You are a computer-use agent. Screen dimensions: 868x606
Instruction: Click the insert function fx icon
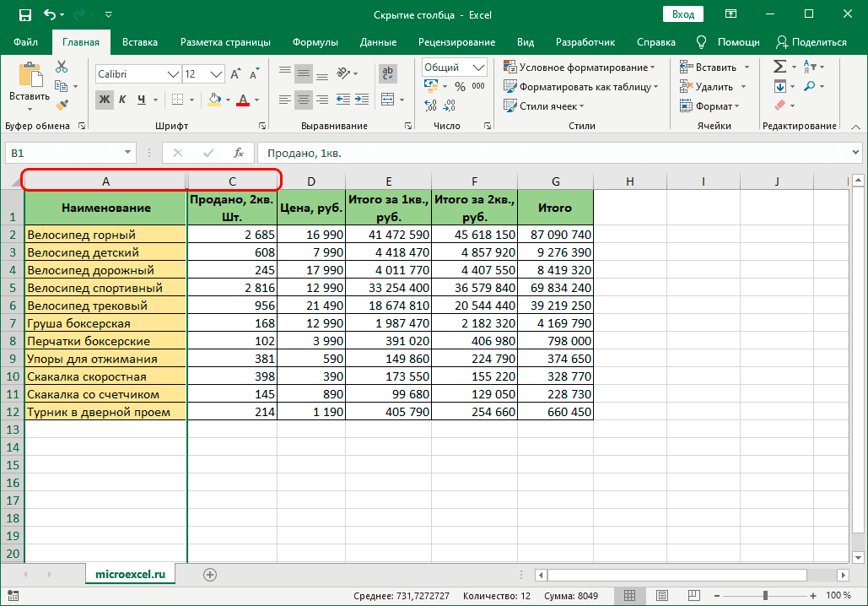coord(239,153)
